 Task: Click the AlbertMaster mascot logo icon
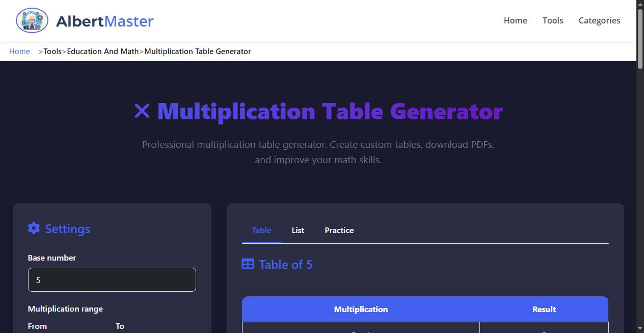click(x=32, y=20)
